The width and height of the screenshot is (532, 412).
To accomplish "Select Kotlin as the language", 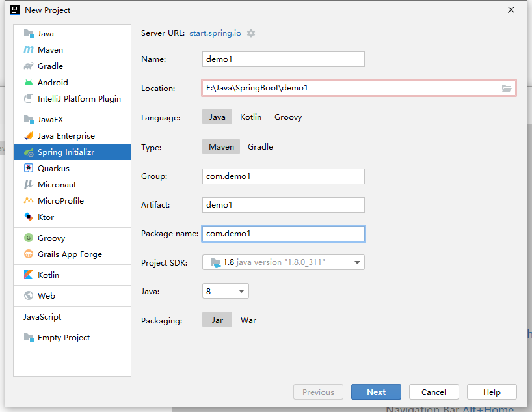I will click(x=251, y=117).
